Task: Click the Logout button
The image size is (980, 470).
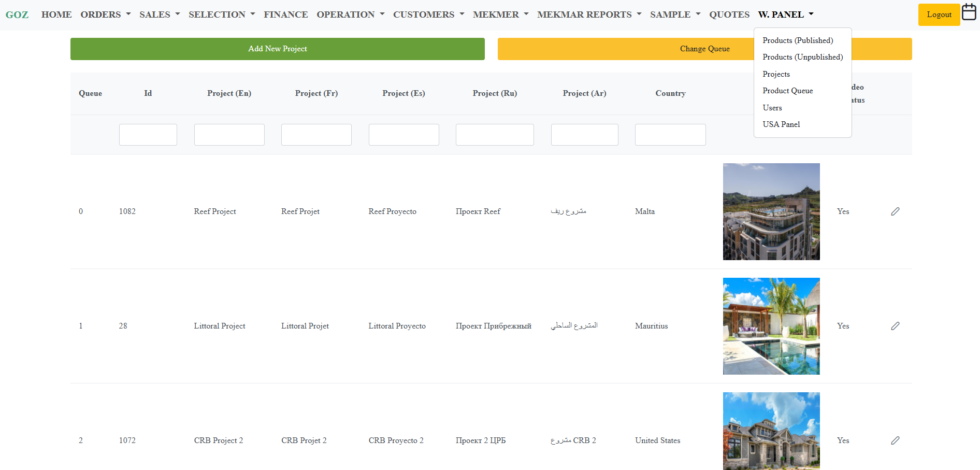Action: pyautogui.click(x=939, y=15)
